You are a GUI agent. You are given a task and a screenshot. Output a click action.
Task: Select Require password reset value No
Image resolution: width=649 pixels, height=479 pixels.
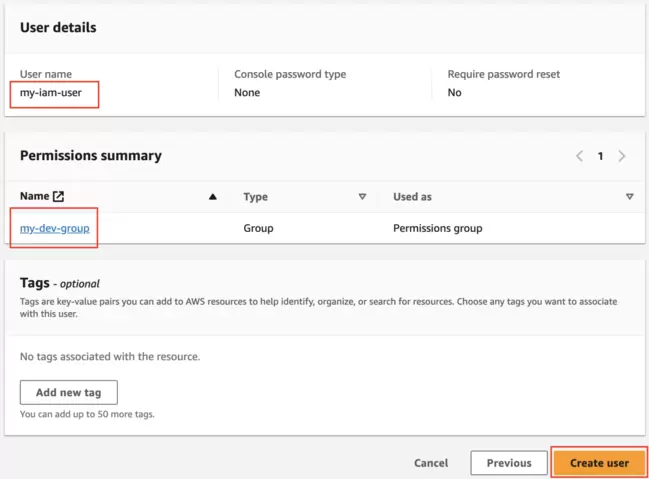click(x=454, y=92)
